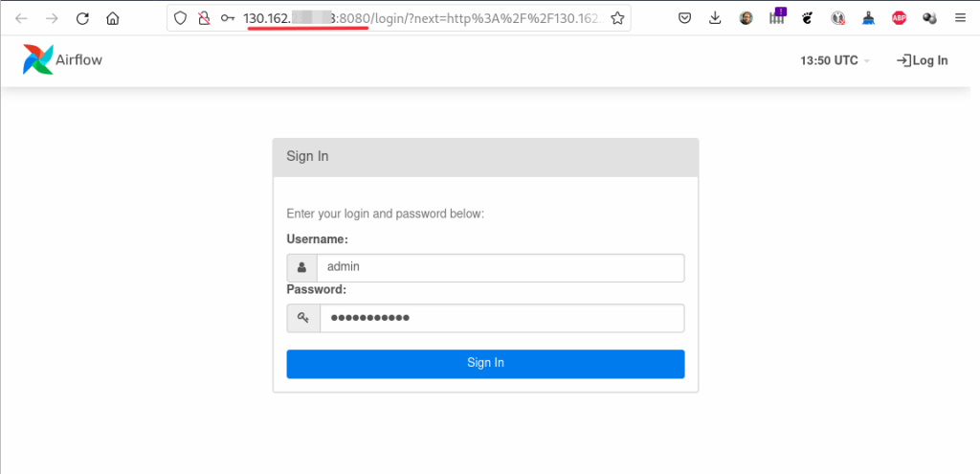
Task: Click the insecure connection padlock icon
Action: point(204,18)
